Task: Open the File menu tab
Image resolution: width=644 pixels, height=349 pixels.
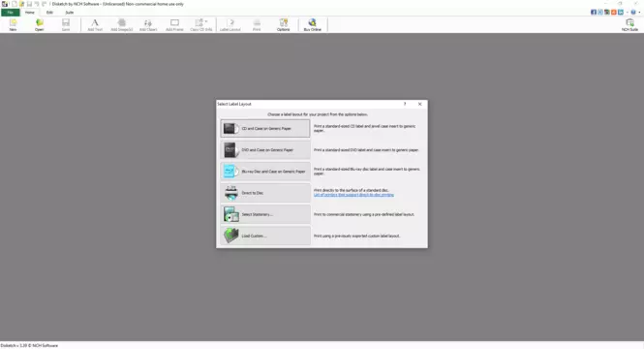Action: coord(11,13)
